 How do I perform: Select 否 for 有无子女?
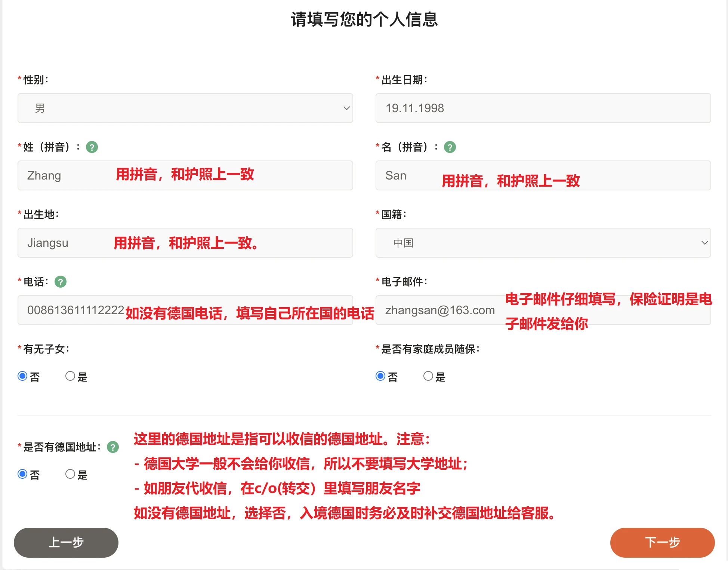pyautogui.click(x=22, y=376)
